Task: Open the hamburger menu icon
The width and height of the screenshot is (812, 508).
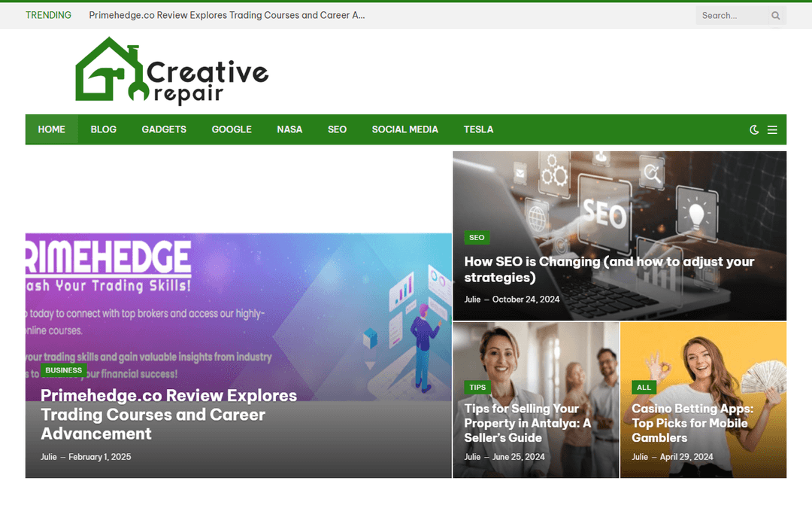Action: [x=772, y=129]
